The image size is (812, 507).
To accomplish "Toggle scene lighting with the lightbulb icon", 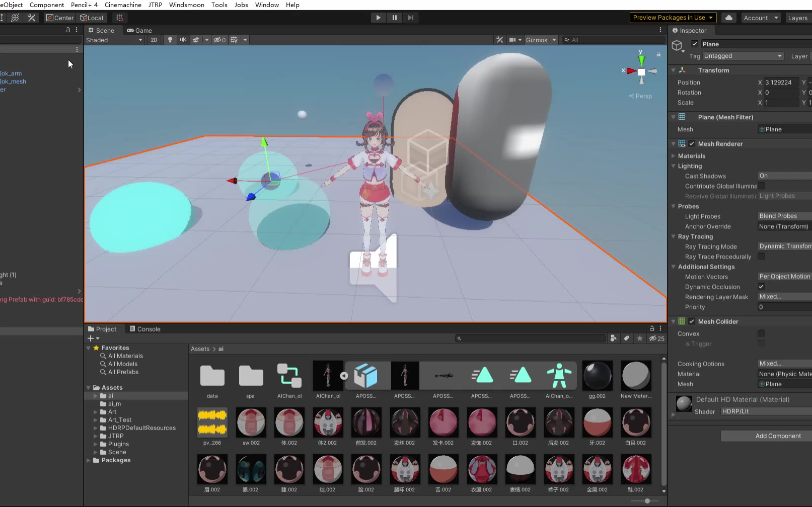I will (170, 40).
